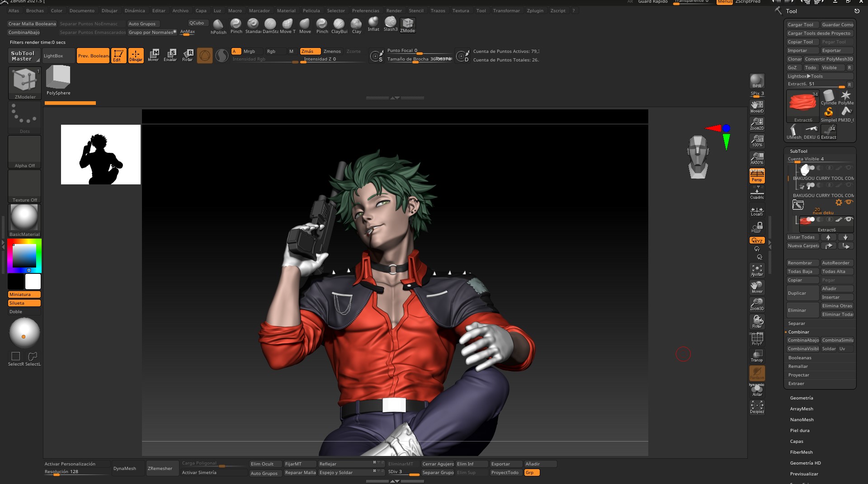The height and width of the screenshot is (484, 868).
Task: Select the ClayBuildup brush
Action: click(x=339, y=26)
